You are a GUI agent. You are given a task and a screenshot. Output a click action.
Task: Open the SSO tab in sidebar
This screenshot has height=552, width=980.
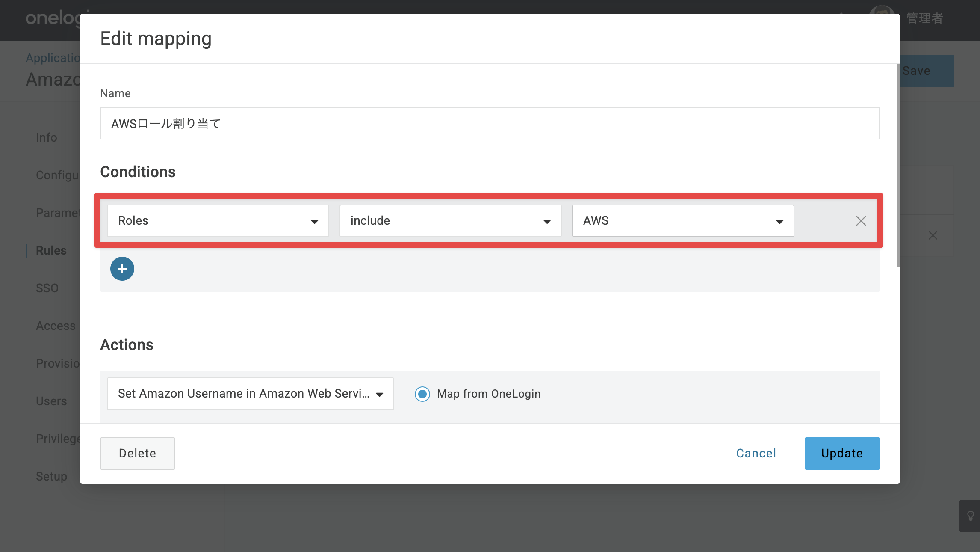point(47,288)
